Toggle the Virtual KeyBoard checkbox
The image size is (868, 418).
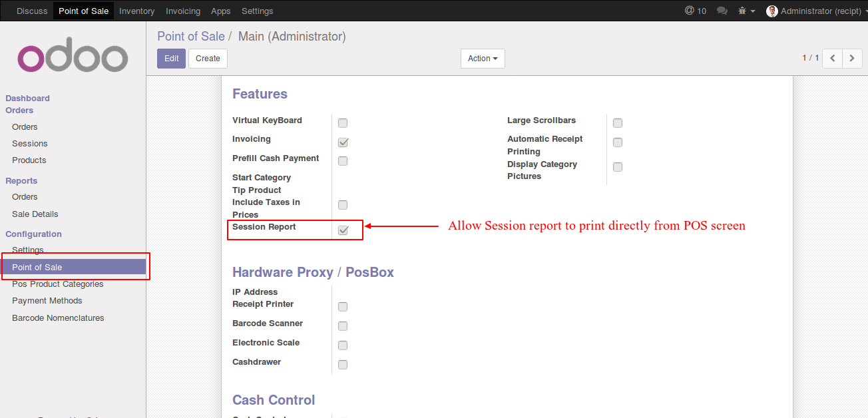coord(343,123)
